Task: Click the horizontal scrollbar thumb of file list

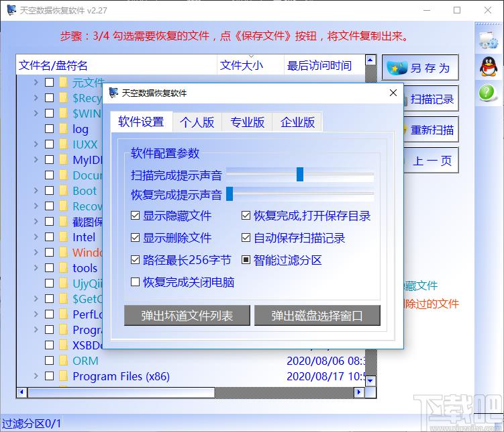Action: click(x=121, y=392)
